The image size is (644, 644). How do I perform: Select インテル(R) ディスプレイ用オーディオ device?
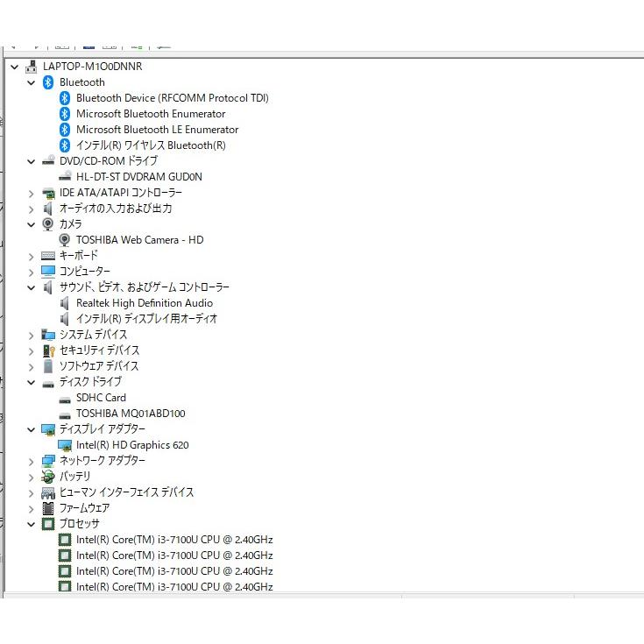(x=146, y=319)
